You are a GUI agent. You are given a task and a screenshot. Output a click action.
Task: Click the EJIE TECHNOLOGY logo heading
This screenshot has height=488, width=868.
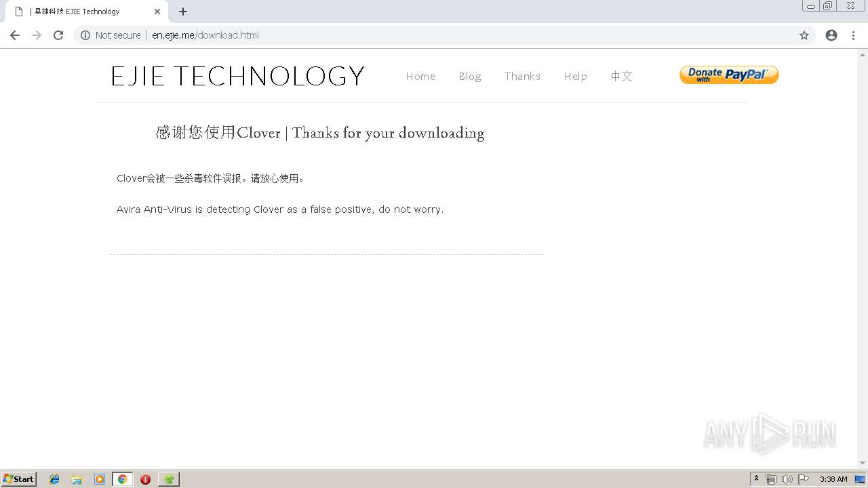click(238, 76)
